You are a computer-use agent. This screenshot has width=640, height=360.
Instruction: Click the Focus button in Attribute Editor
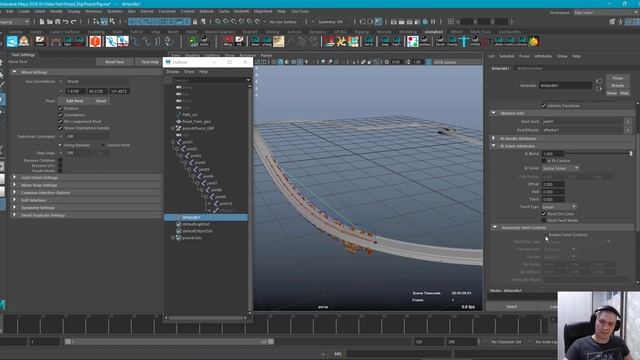point(618,78)
